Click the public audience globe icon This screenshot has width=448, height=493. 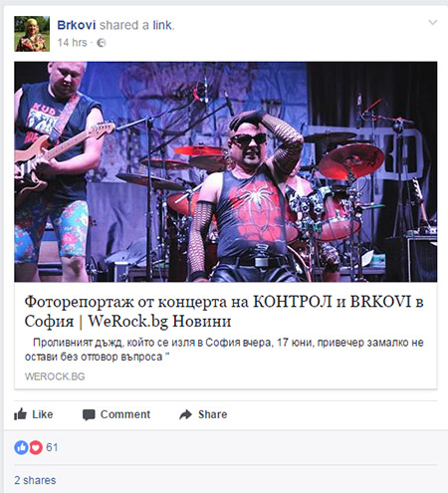[102, 43]
